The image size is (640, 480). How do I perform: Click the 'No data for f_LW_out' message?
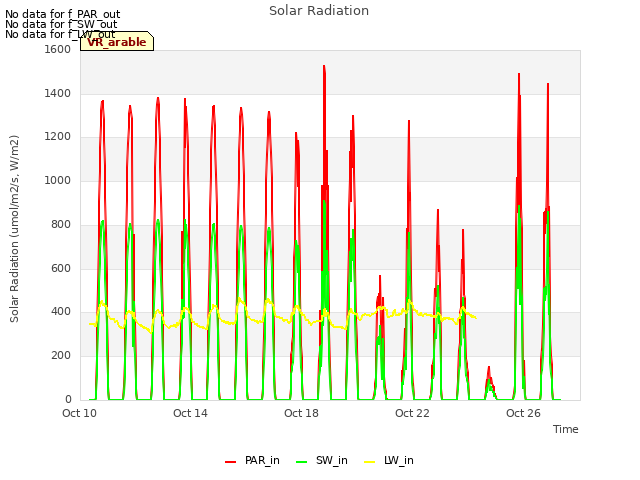(60, 34)
